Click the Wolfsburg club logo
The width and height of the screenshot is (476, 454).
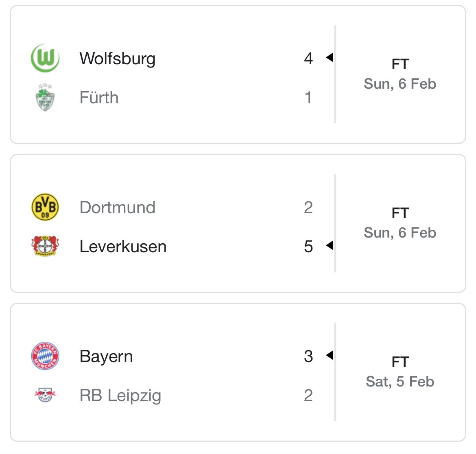pos(45,59)
